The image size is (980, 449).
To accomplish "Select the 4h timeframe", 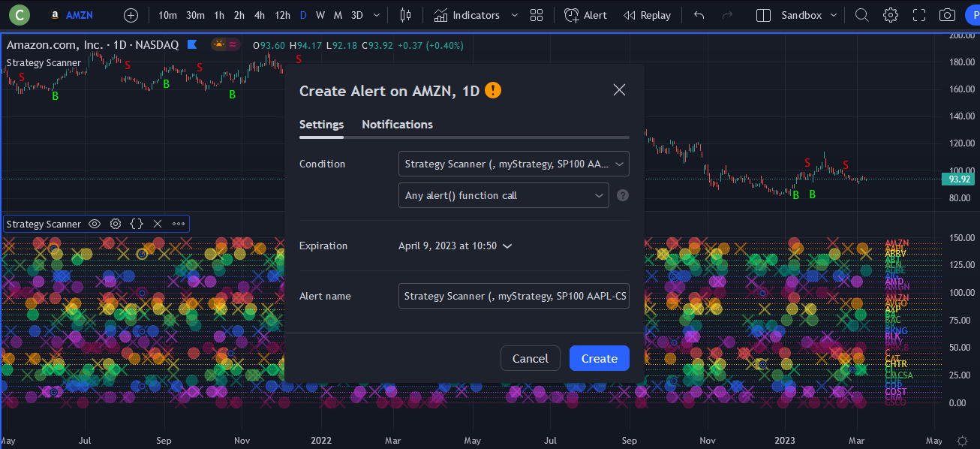I will coord(259,15).
